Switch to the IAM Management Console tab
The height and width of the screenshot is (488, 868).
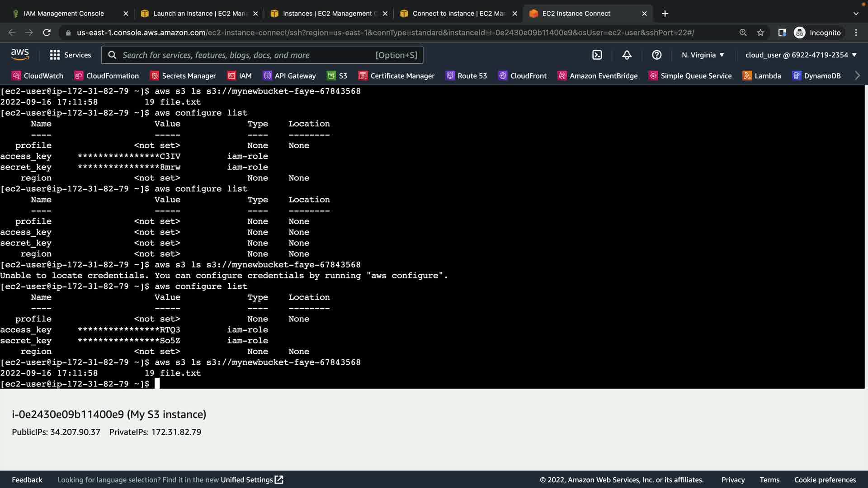pos(64,14)
